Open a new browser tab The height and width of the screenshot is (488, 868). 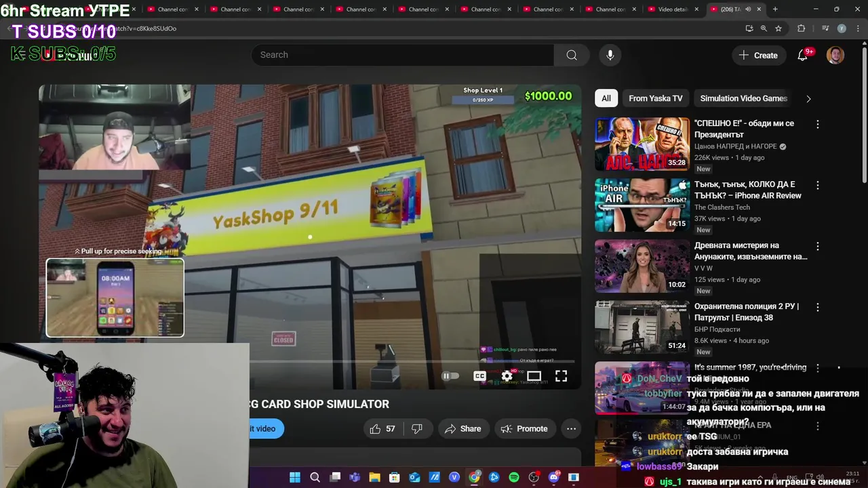click(775, 9)
